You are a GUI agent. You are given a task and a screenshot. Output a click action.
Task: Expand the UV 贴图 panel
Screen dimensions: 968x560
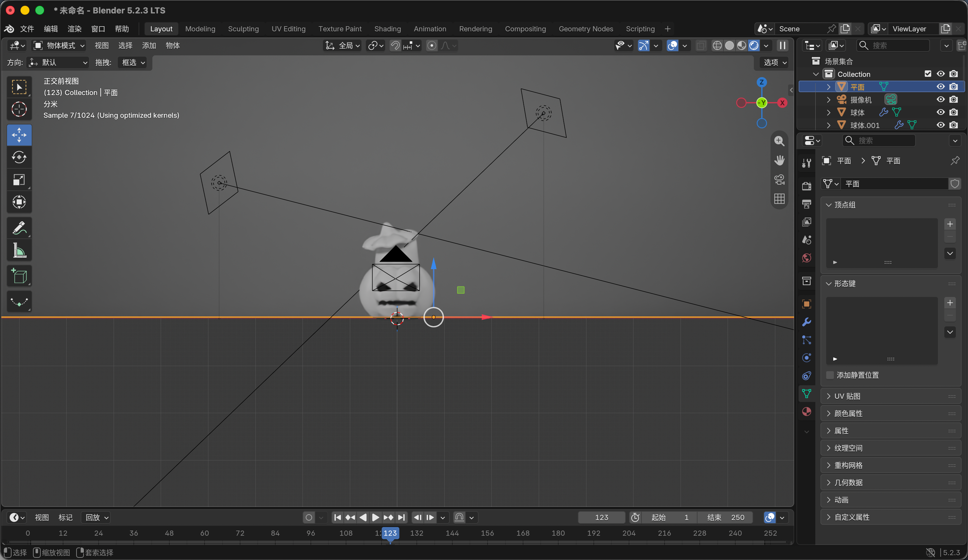tap(891, 396)
